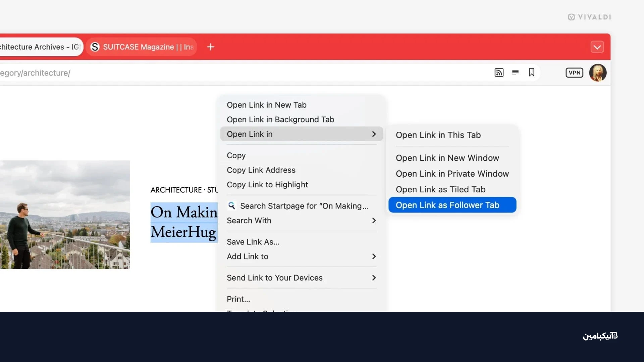Screen dimensions: 644x362
Task: Click the SUITCASE Magazine tab favicon
Action: (x=95, y=47)
